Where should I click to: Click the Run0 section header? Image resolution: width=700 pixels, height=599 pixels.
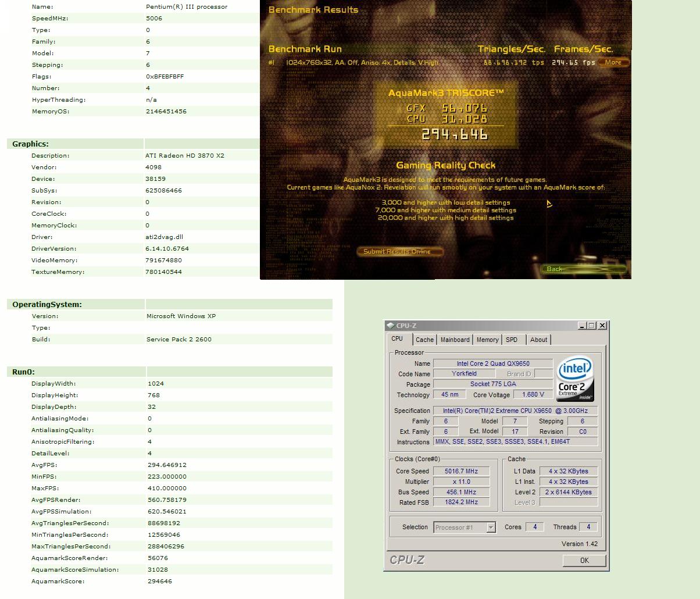pyautogui.click(x=24, y=372)
